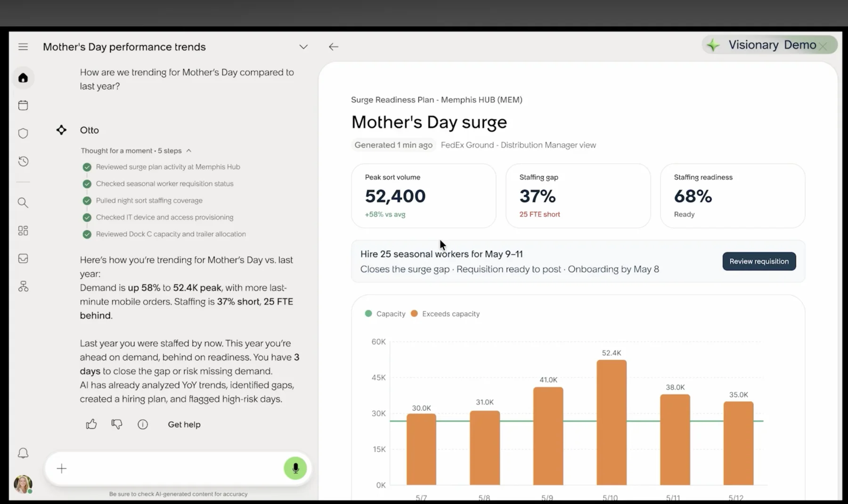Click the '25 FTE short' red text
848x504 pixels.
click(539, 214)
